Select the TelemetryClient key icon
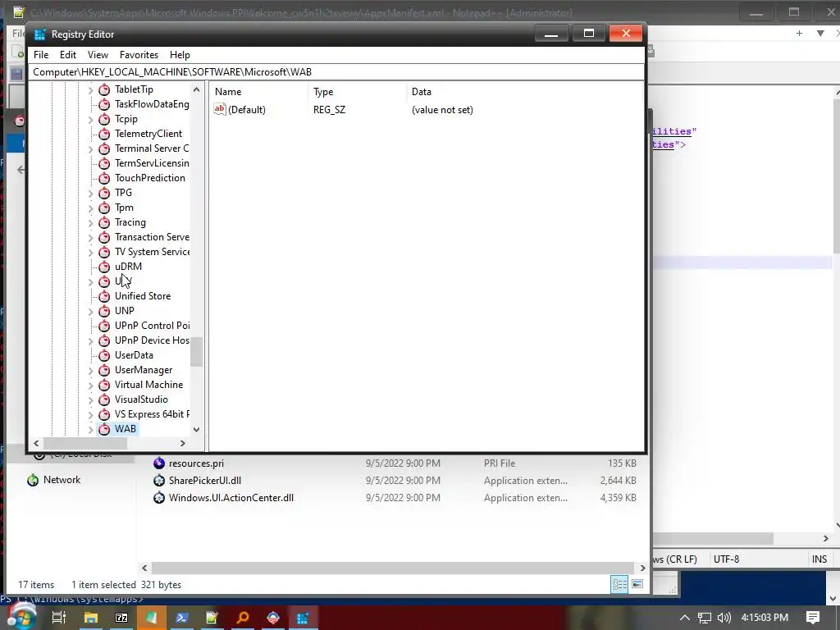 tap(104, 134)
